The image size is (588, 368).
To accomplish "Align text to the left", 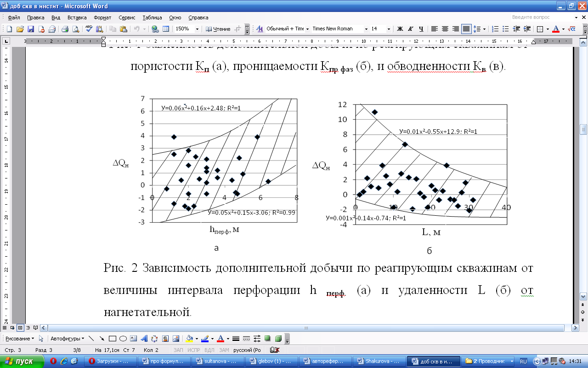I will pyautogui.click(x=435, y=29).
